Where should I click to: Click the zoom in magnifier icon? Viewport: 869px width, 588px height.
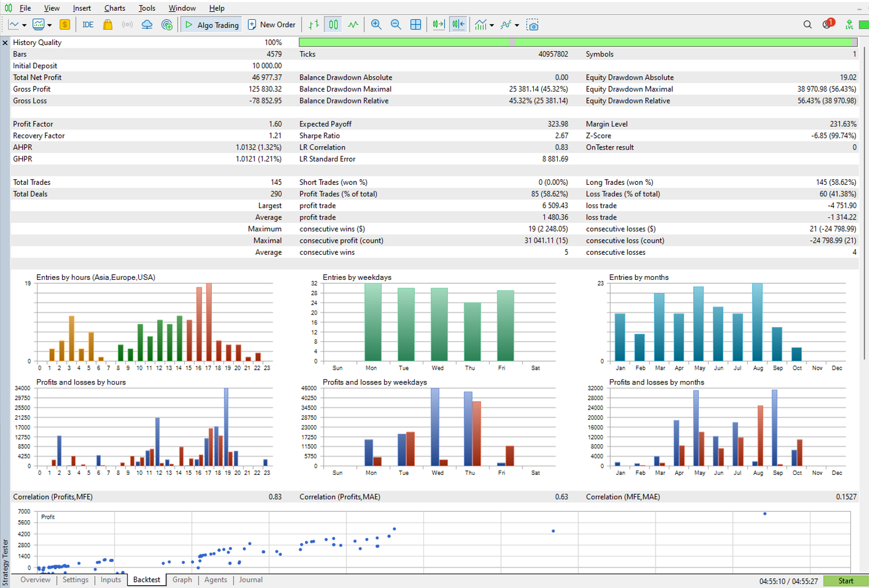[376, 24]
